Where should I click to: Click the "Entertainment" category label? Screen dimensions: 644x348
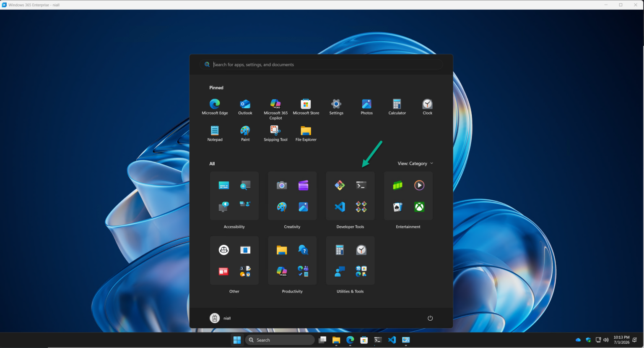[x=408, y=227]
